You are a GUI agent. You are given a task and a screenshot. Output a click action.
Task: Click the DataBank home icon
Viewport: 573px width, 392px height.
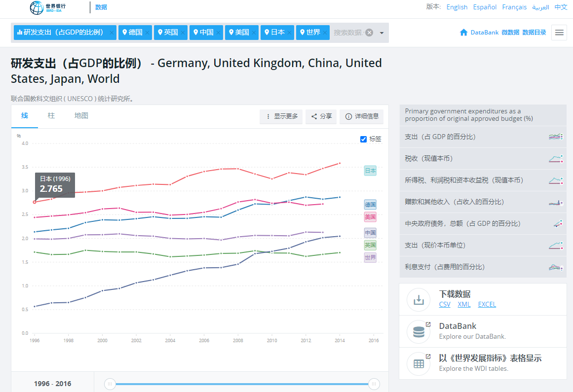click(463, 33)
